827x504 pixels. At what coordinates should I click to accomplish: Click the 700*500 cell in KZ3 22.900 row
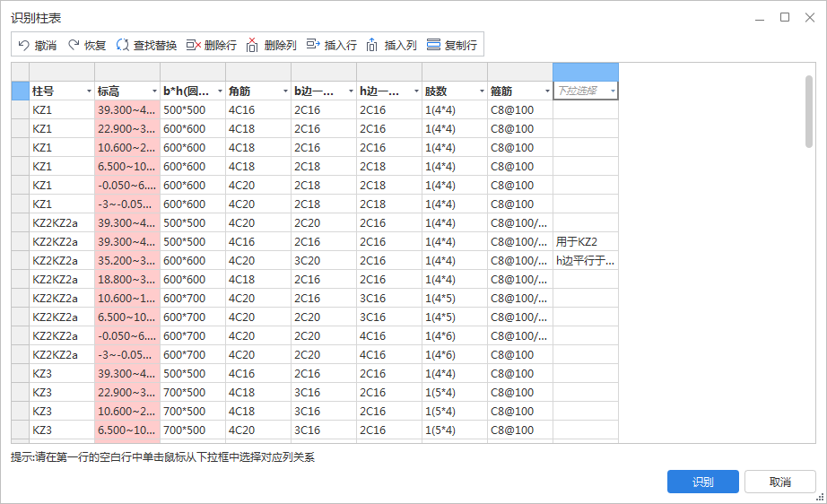click(193, 393)
